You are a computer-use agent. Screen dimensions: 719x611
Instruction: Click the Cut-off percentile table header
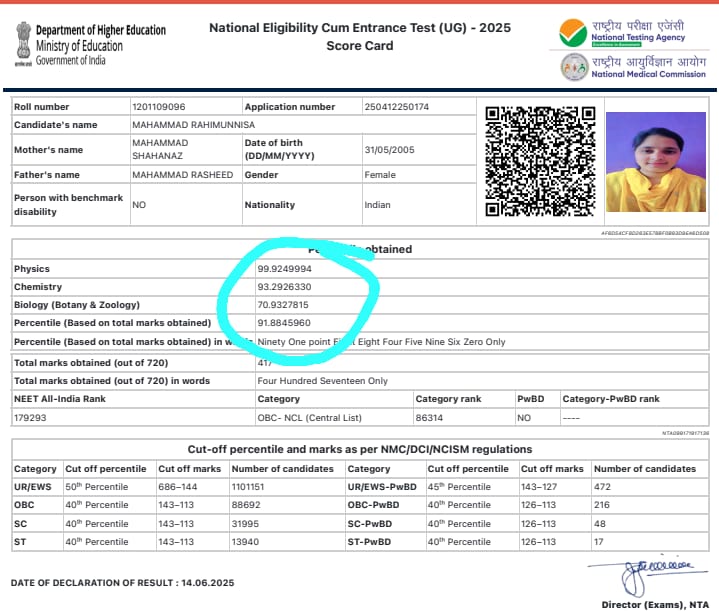(359, 449)
